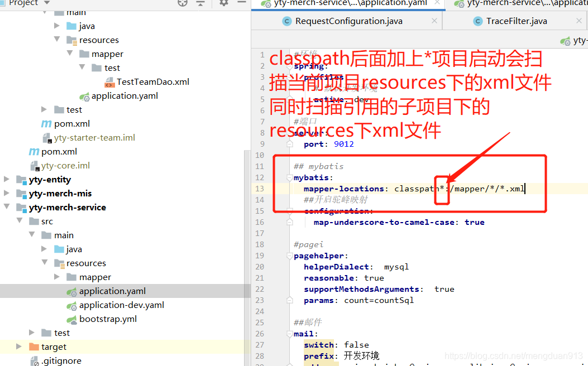
Task: Select highlighted application.yaml in tree
Action: (112, 291)
